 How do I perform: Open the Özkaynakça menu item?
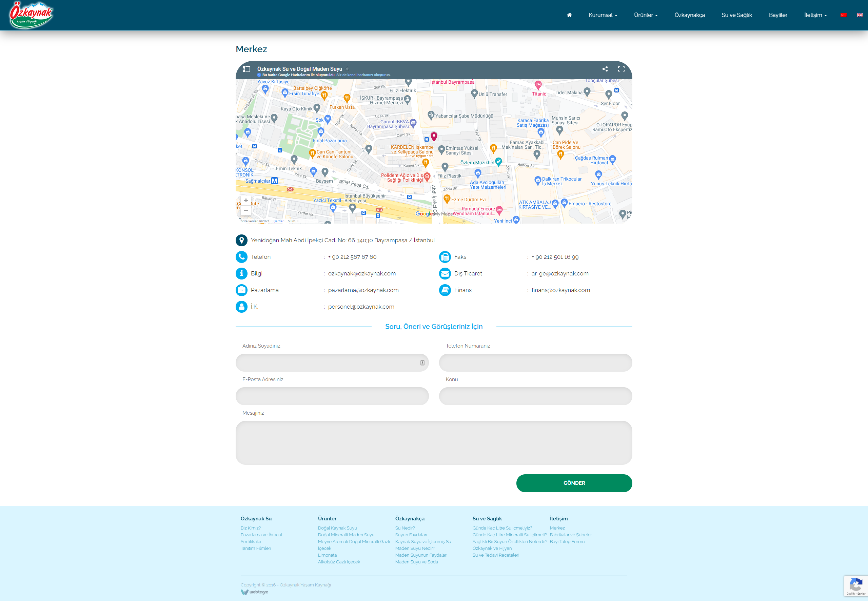point(689,15)
